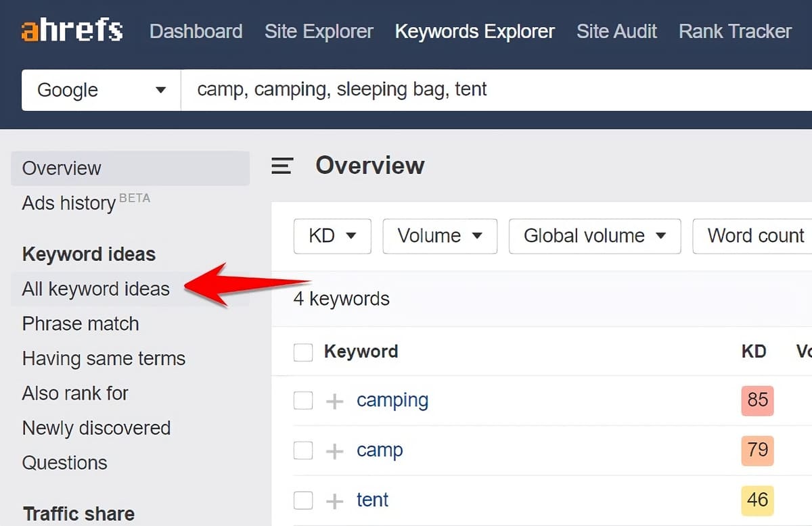Click the plus icon beside "tent"
Viewport: 812px width, 526px height.
tap(334, 500)
